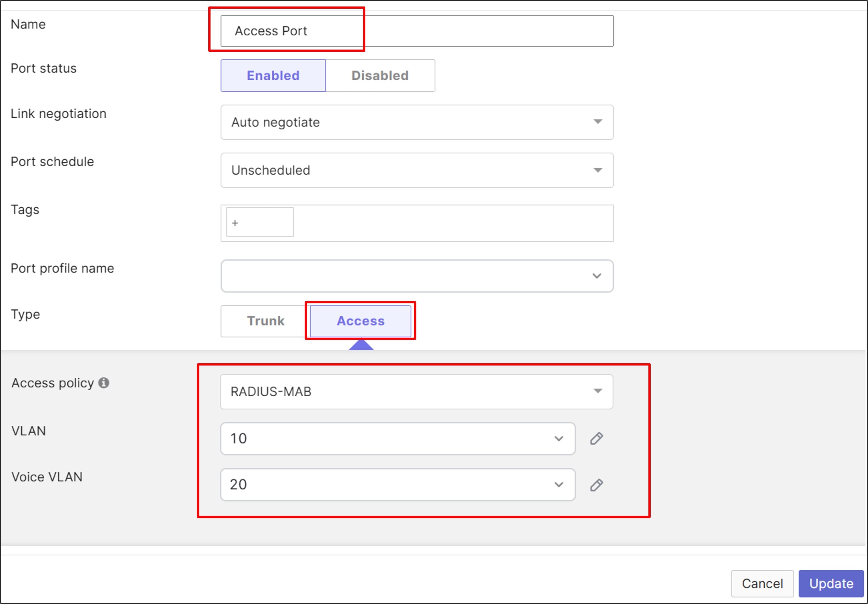The width and height of the screenshot is (868, 604).
Task: Edit the Voice VLAN 20 pencil icon
Action: coord(596,485)
